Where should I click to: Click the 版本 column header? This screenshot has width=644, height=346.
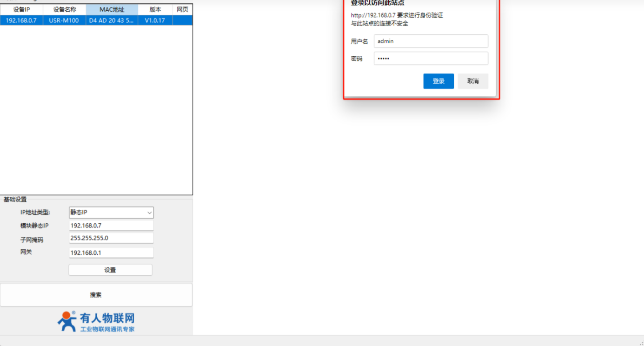155,9
